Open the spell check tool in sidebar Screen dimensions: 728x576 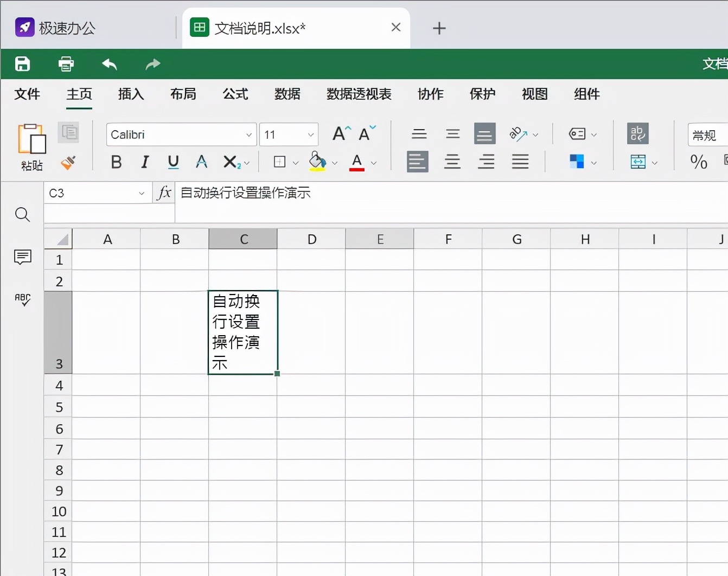[x=22, y=299]
